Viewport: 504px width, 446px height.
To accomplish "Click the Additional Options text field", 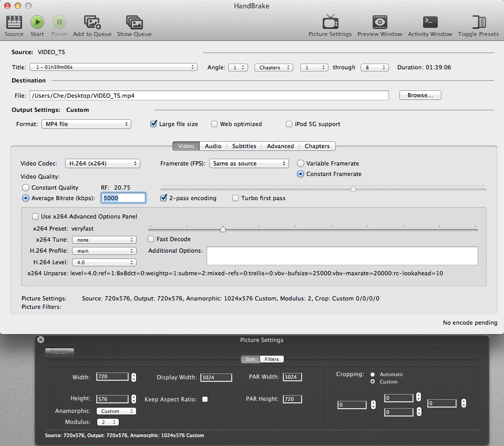I will click(342, 256).
